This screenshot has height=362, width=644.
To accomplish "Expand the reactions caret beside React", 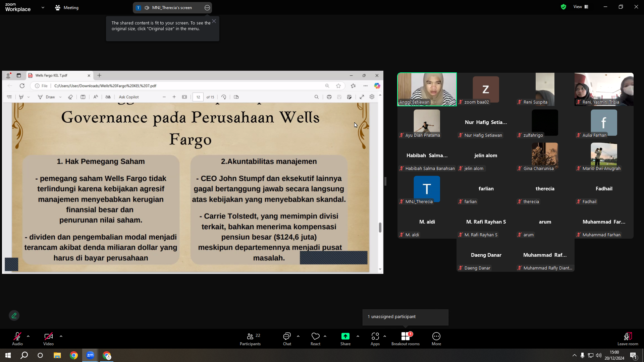I will (x=325, y=336).
